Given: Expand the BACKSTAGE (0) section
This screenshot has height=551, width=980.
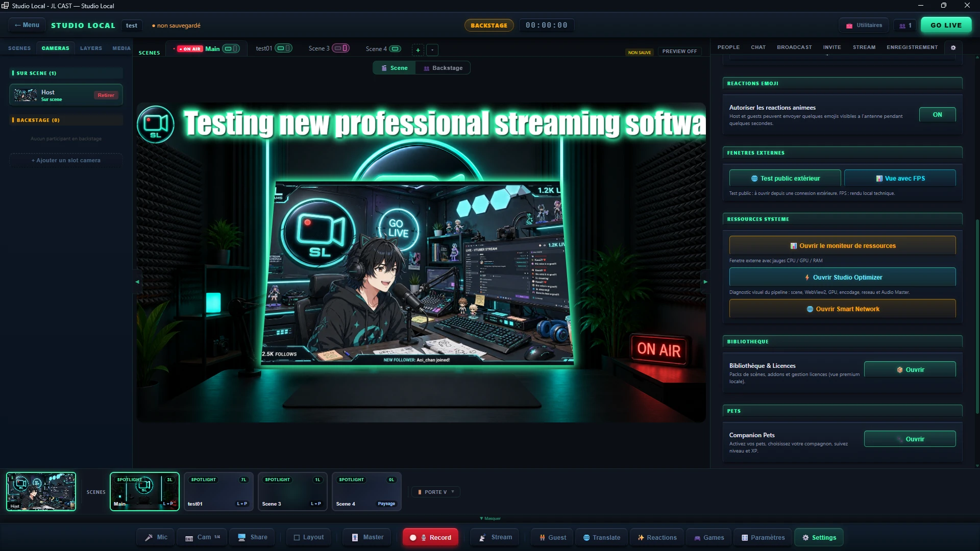Looking at the screenshot, I should coord(66,120).
